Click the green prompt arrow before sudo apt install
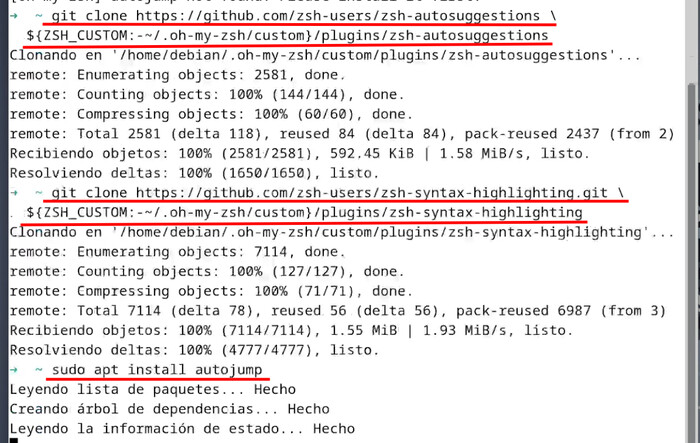Image resolution: width=700 pixels, height=443 pixels. [14, 370]
